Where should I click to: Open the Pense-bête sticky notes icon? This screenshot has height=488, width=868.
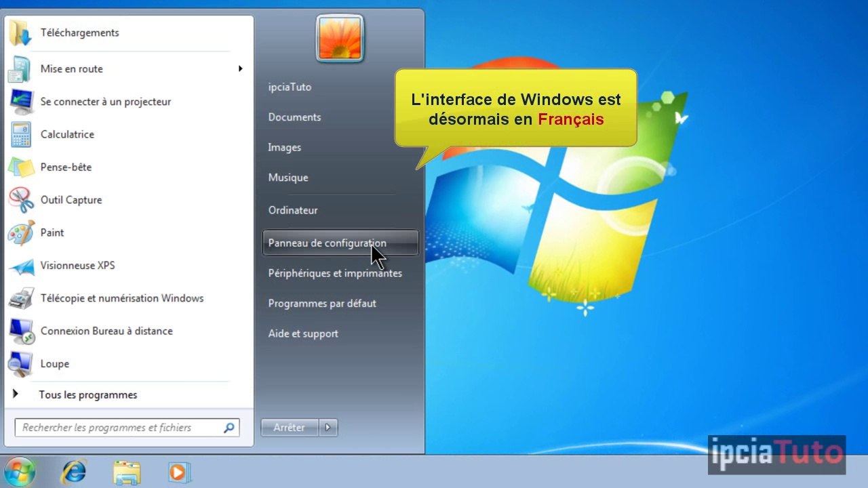[x=20, y=167]
